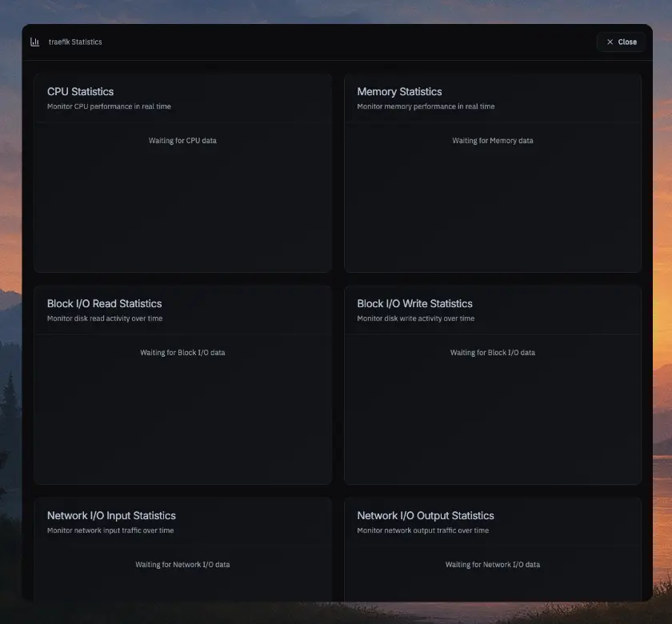Image resolution: width=672 pixels, height=624 pixels.
Task: Select the Block I/O Read Statistics heading
Action: (104, 304)
